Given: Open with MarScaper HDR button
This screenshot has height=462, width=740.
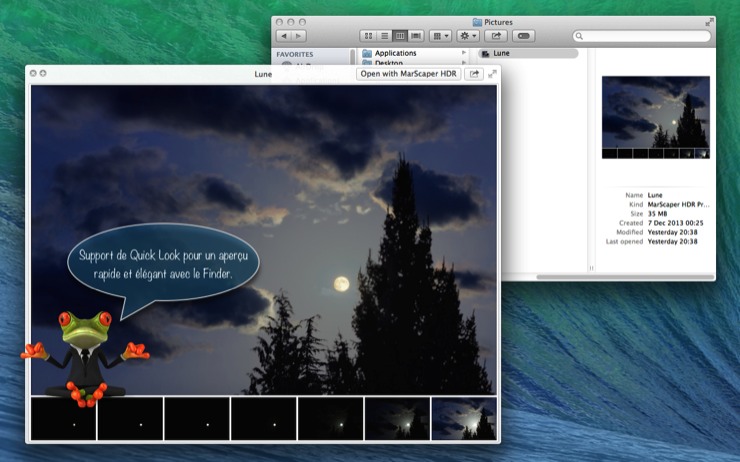Looking at the screenshot, I should (408, 74).
